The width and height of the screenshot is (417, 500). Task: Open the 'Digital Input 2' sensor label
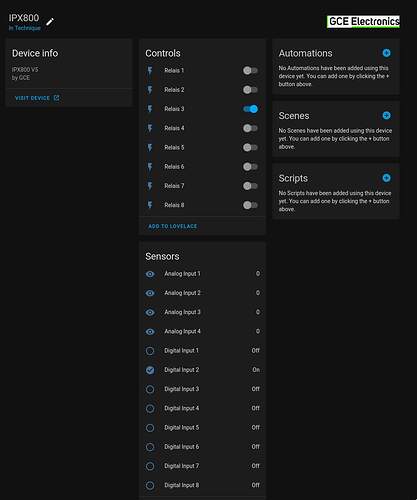(x=182, y=370)
